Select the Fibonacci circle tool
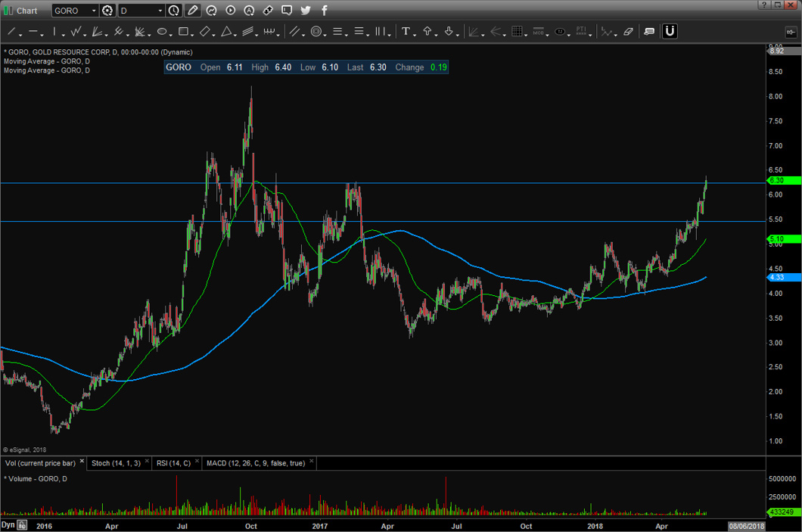Image resolution: width=802 pixels, height=532 pixels. [x=316, y=32]
